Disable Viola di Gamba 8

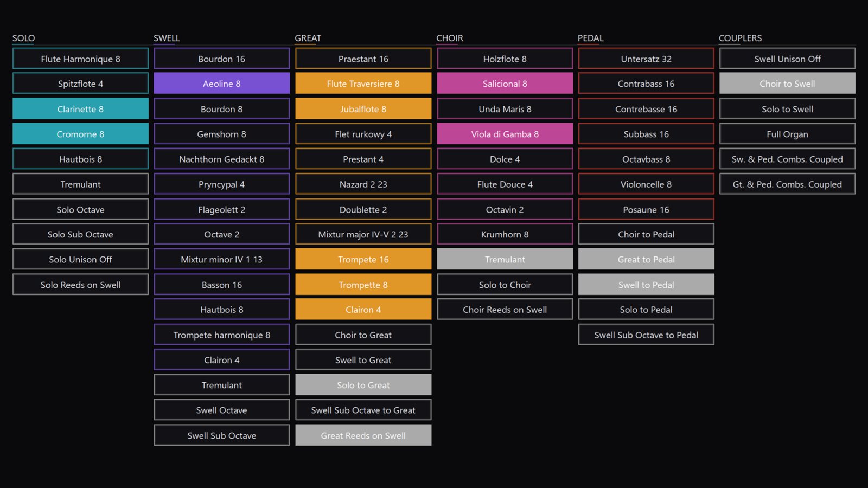pyautogui.click(x=505, y=134)
